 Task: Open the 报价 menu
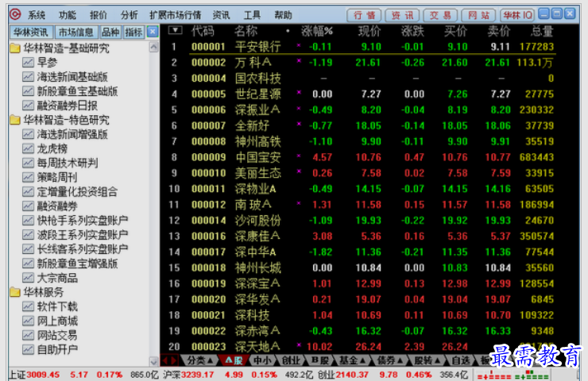(x=99, y=15)
